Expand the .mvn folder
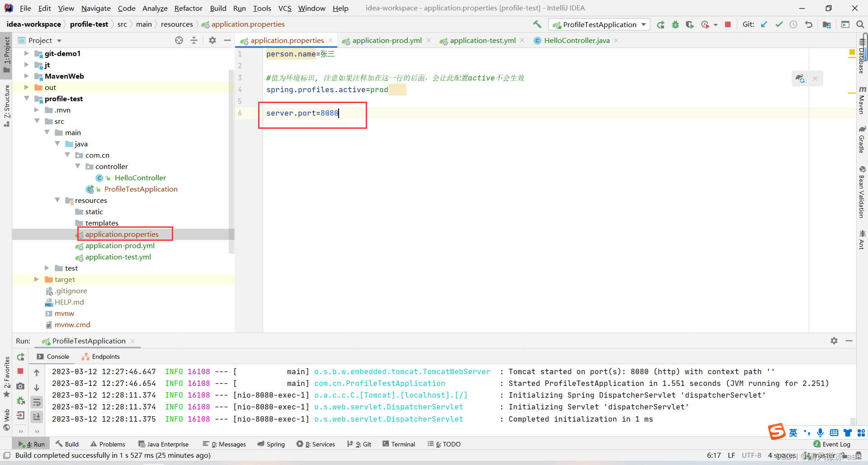868x465 pixels. (37, 110)
